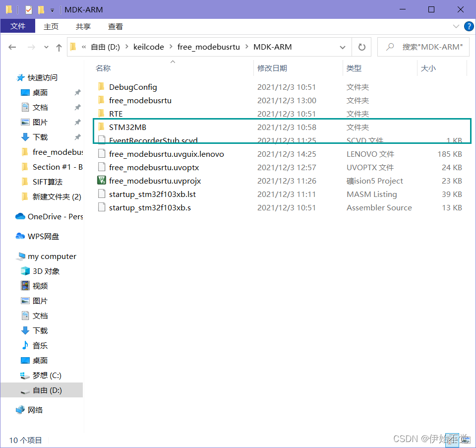Switch to large icons view
476x448 pixels.
tap(465, 440)
